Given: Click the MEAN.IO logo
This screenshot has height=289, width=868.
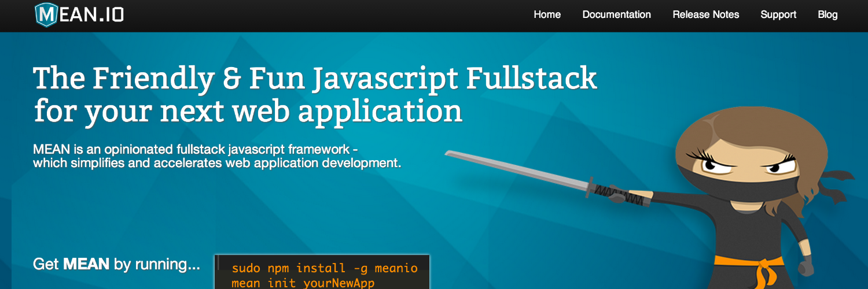Looking at the screenshot, I should tap(79, 14).
